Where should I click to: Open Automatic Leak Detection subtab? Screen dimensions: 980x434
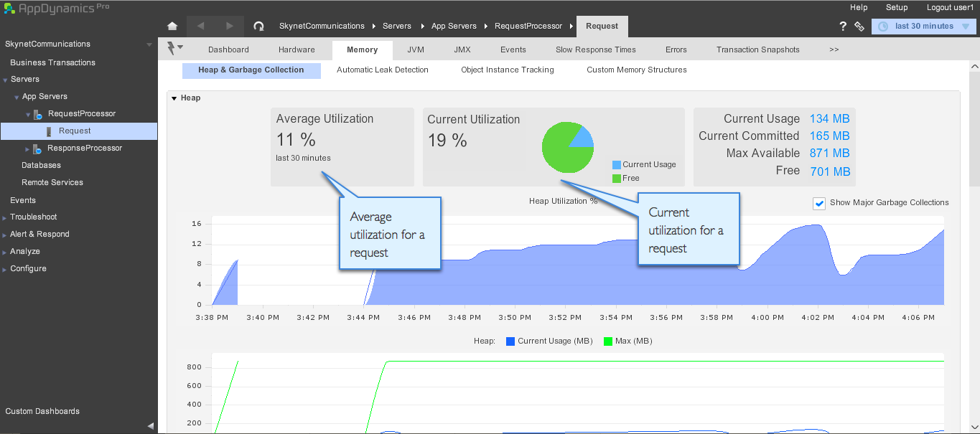click(383, 70)
